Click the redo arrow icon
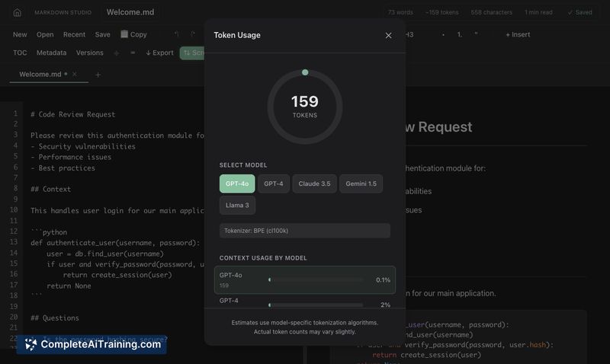Viewport: 610px width, 364px height. pos(193,34)
